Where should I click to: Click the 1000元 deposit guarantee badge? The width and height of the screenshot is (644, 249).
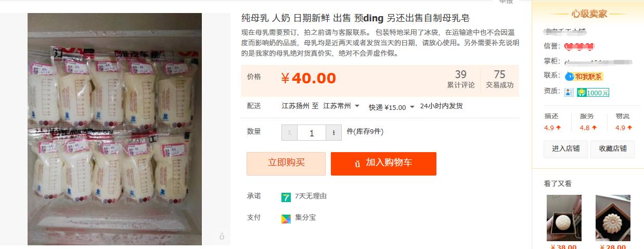point(593,93)
